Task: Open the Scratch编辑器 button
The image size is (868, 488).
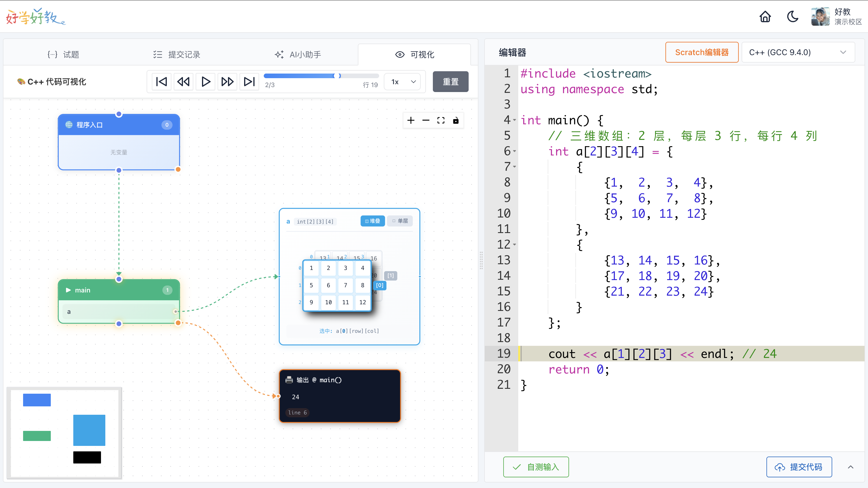Action: [x=701, y=52]
